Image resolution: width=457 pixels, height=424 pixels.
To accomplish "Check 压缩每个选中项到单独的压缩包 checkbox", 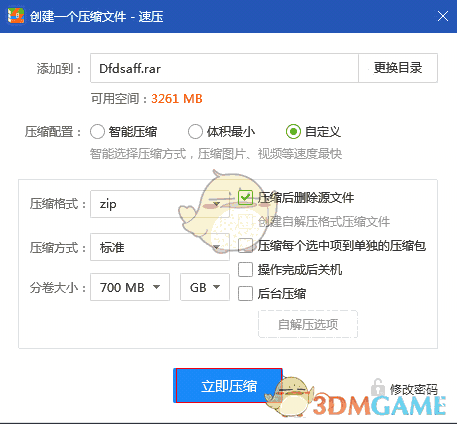I will point(245,246).
